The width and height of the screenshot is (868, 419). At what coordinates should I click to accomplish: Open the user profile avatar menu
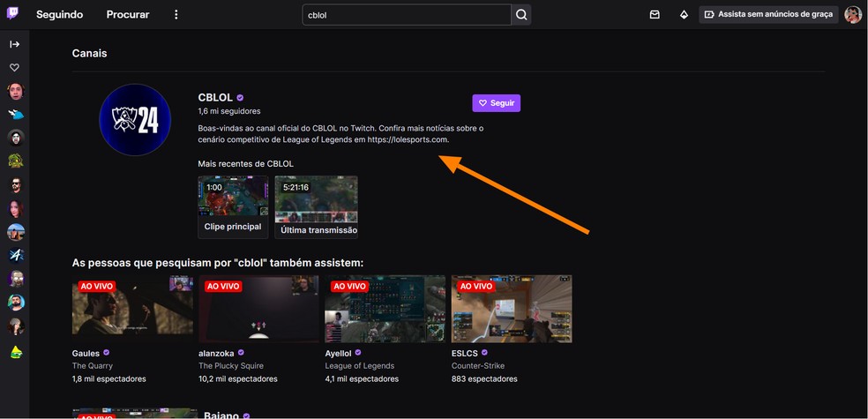[853, 14]
